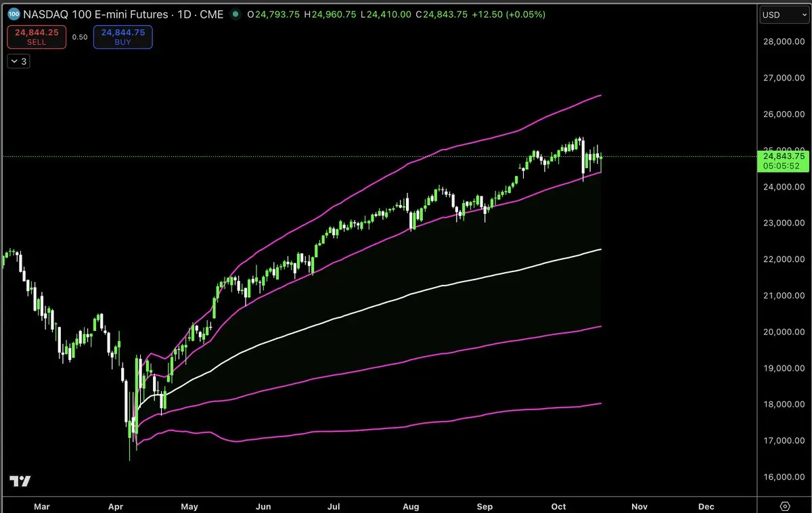Image resolution: width=812 pixels, height=513 pixels.
Task: Click the 27,000.00 price axis label
Action: coord(784,78)
